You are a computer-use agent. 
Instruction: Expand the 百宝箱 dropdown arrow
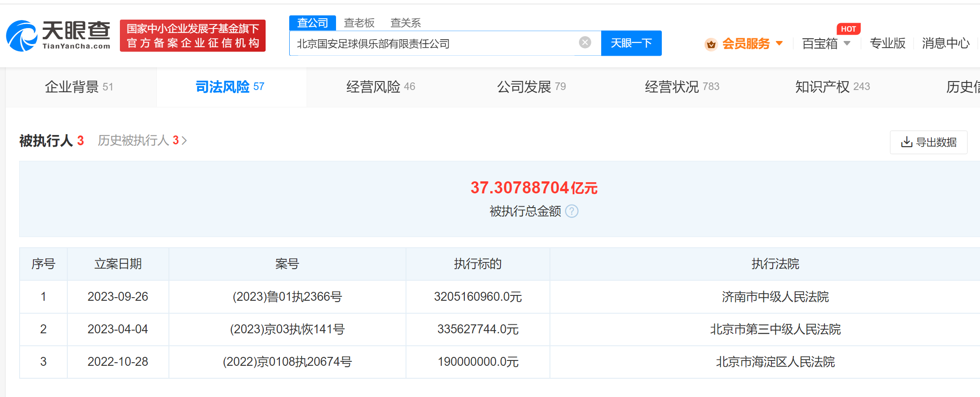847,43
